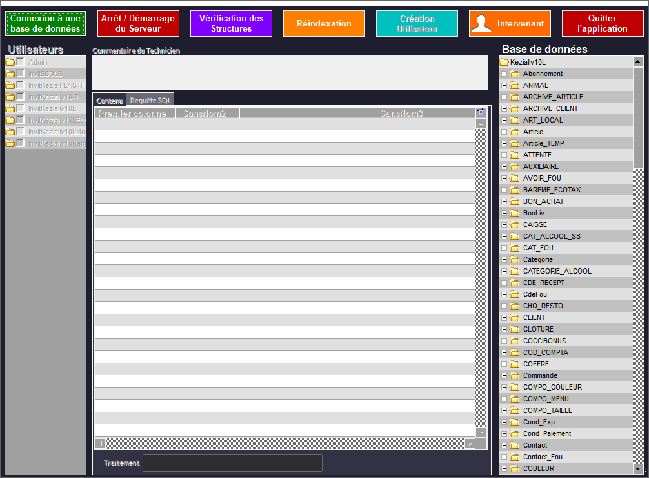Open the Contenu tab
Viewport: 649px width, 478px height.
coord(110,101)
